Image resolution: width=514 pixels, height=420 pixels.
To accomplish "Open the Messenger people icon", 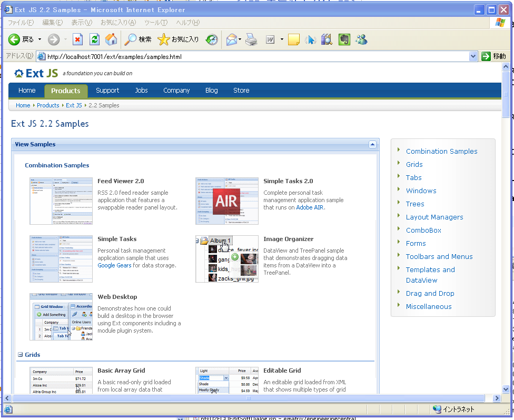I will coord(362,39).
